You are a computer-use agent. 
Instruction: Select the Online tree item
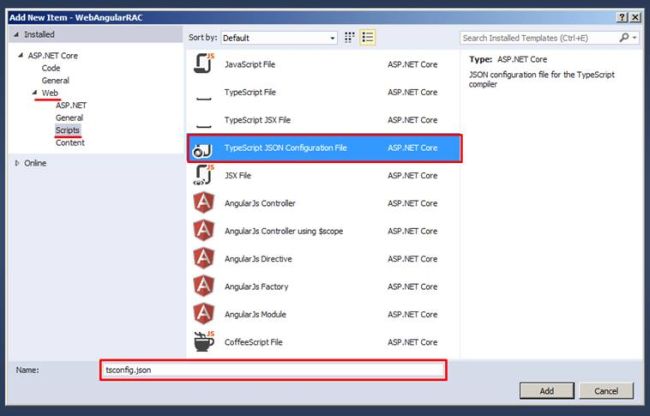point(35,163)
